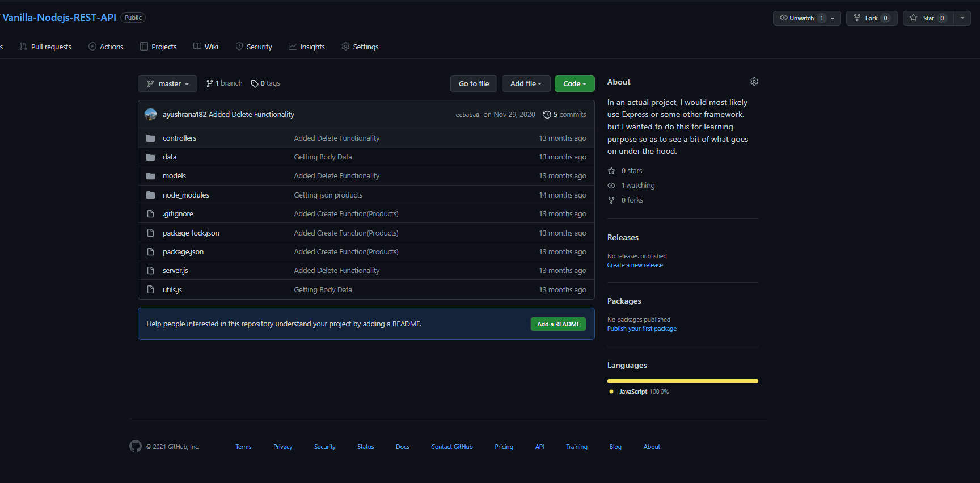Expand the Add file dropdown
This screenshot has height=483, width=980.
[x=526, y=84]
